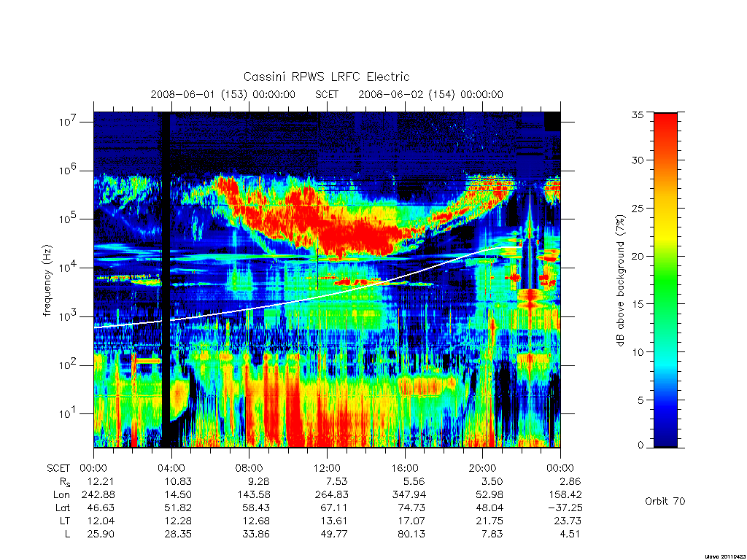Click colorbar tick value 10
Viewport: 747px width, 560px height.
[638, 352]
